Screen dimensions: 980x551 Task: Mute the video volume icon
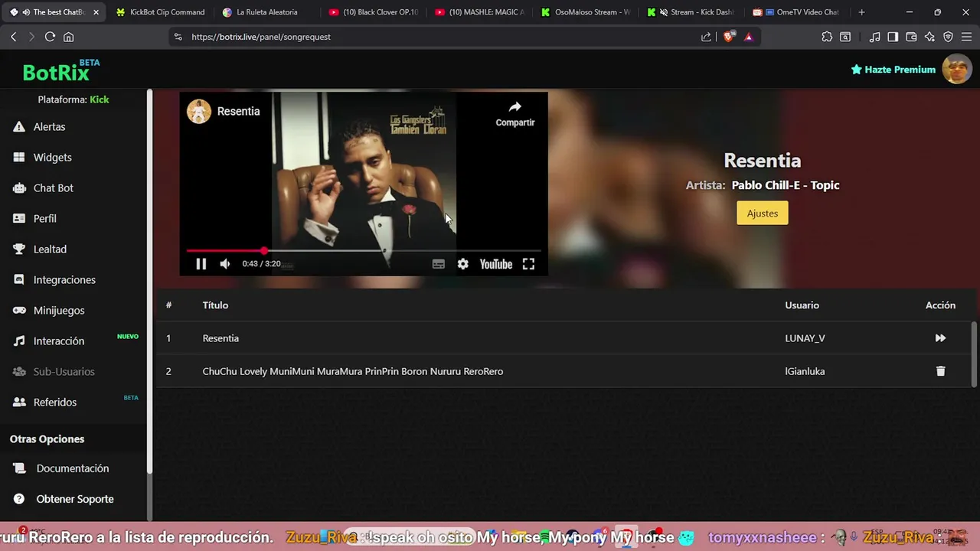click(x=225, y=264)
